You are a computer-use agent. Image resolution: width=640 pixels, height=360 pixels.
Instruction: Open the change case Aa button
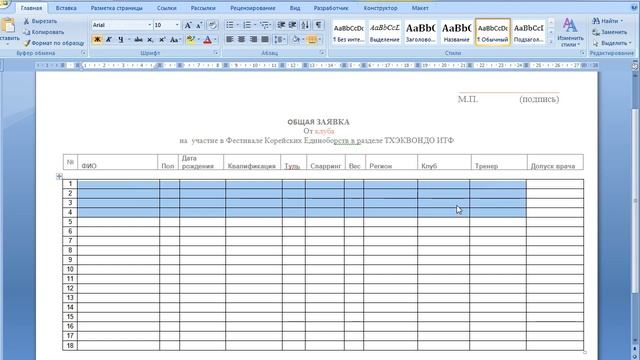(175, 40)
